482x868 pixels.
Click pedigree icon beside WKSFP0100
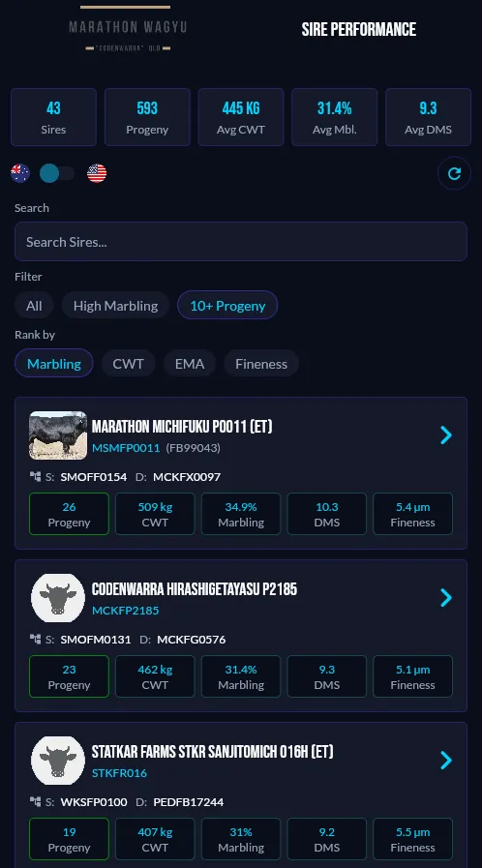[x=36, y=801]
